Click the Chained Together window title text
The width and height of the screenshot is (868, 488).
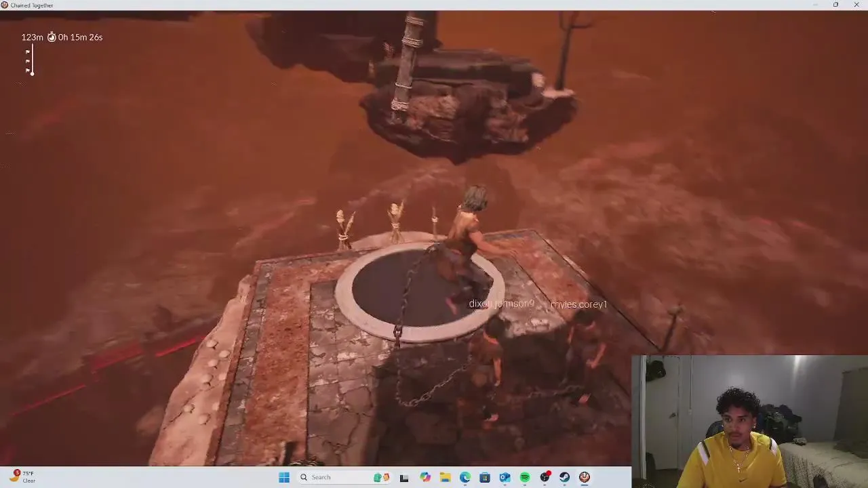pyautogui.click(x=32, y=5)
